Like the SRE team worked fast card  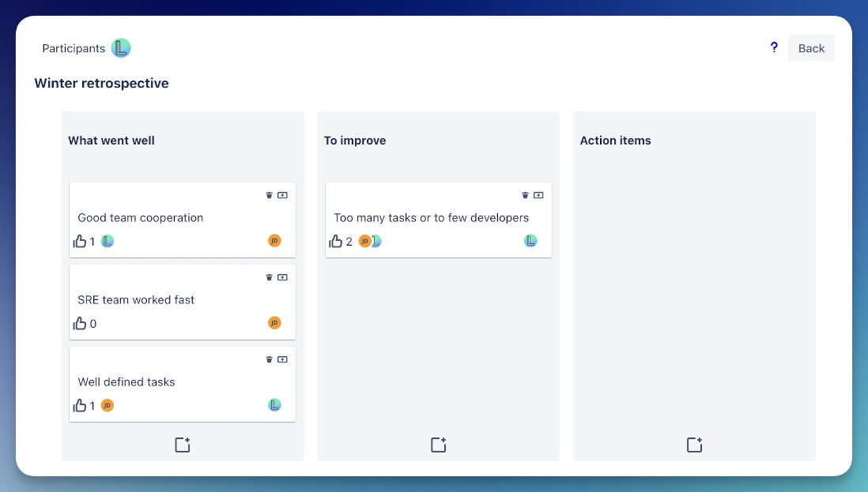click(80, 324)
